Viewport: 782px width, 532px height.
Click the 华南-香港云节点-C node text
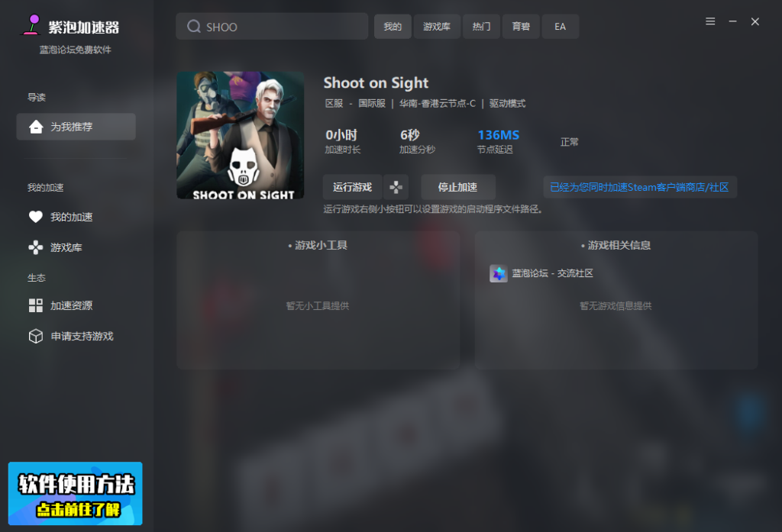(438, 104)
